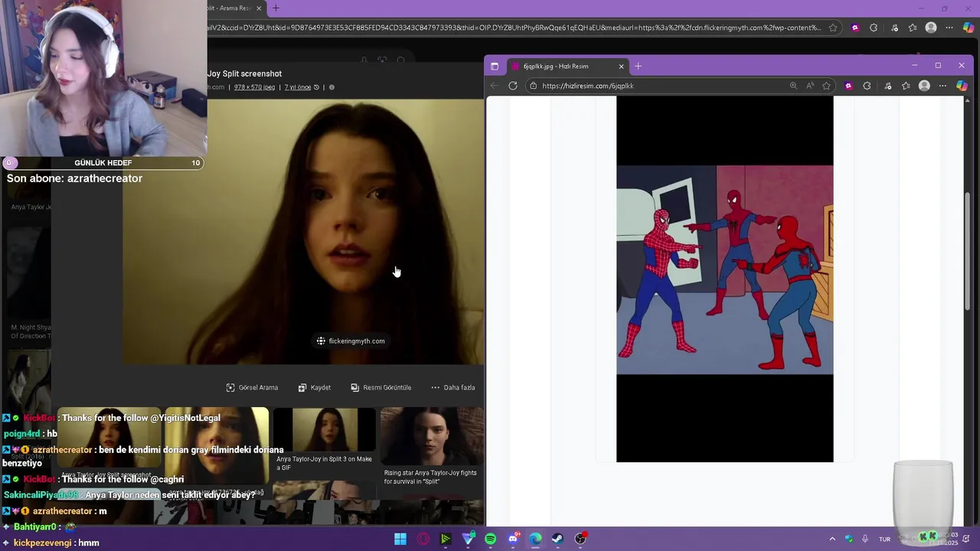Click the long Bing URL in back window address bar

[x=513, y=28]
